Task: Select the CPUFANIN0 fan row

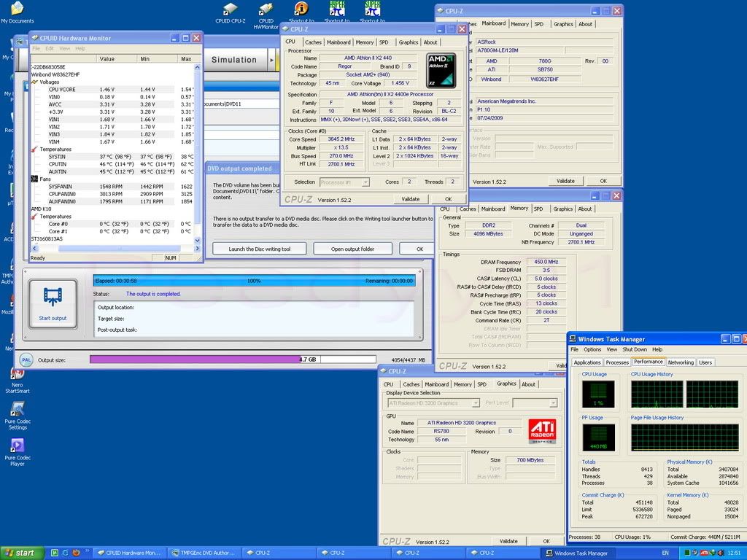Action: tap(112, 194)
